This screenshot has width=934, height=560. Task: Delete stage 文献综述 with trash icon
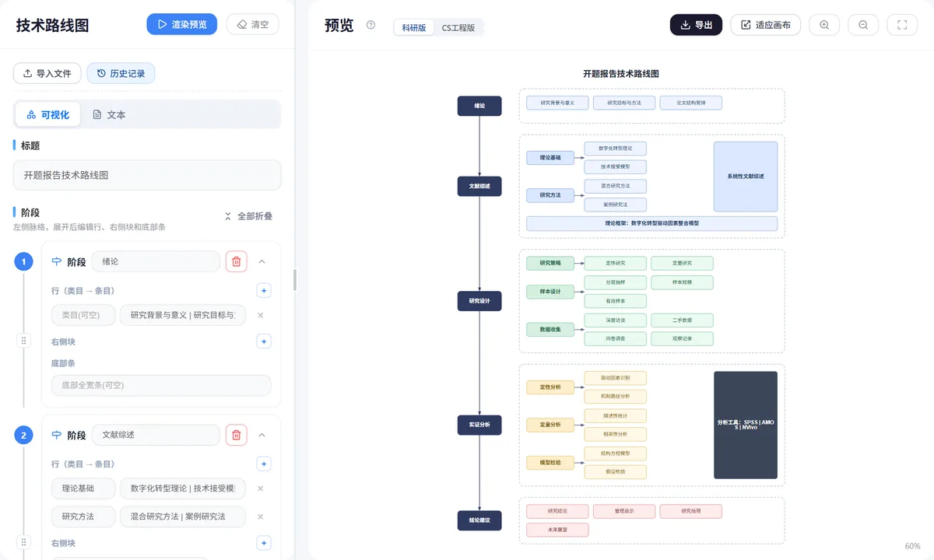(237, 435)
